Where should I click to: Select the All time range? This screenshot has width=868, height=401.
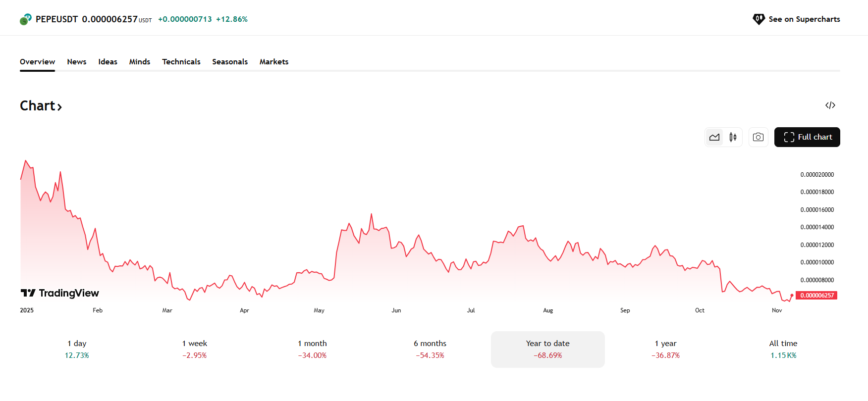click(783, 349)
